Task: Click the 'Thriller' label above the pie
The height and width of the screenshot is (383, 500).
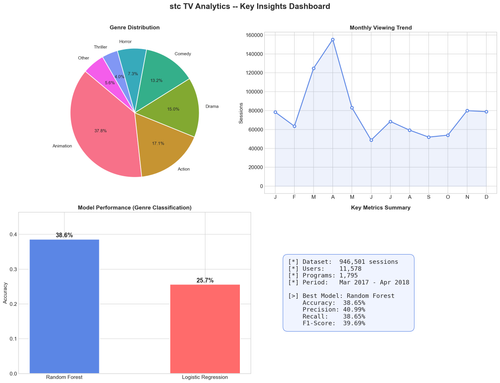Action: pos(100,47)
